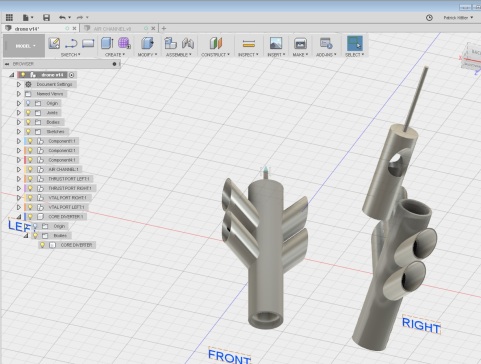Select the CORE DIVERTER body row
The image size is (481, 364).
point(68,245)
